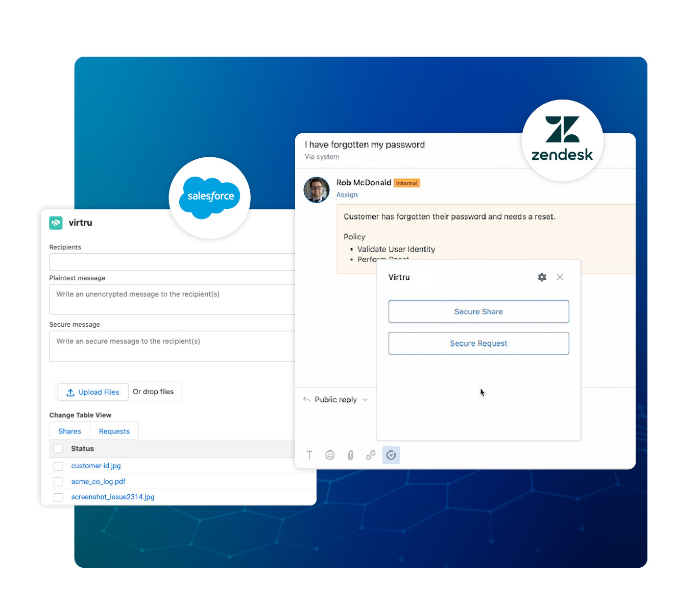Open the Virtru app icon in reply toolbar

tap(391, 455)
